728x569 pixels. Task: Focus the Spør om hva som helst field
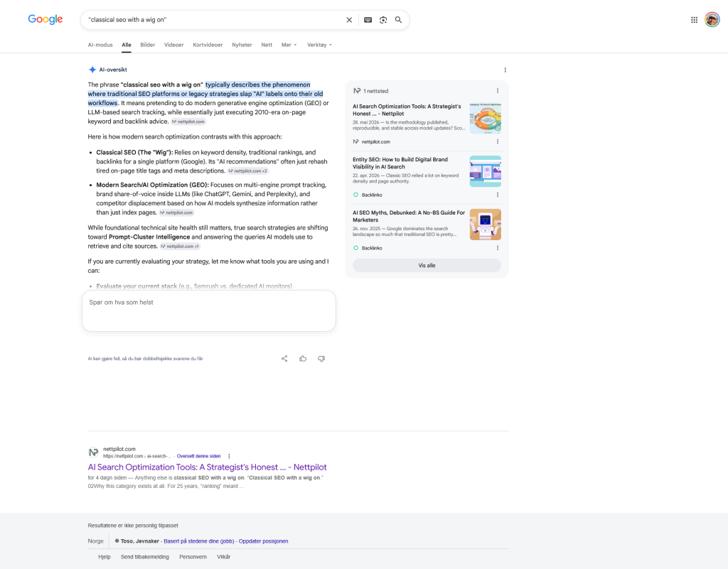click(209, 310)
